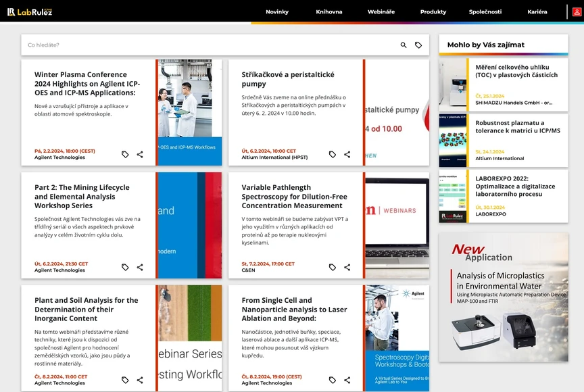Image resolution: width=584 pixels, height=392 pixels.
Task: Open LABOREXPO 2022 Optimalizace suggestion
Action: pos(515,186)
